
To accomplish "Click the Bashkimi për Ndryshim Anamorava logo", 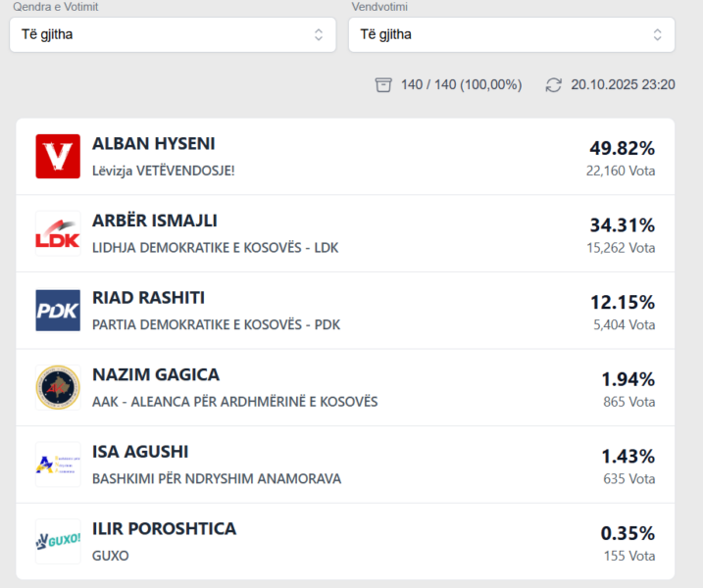I will coord(58,465).
